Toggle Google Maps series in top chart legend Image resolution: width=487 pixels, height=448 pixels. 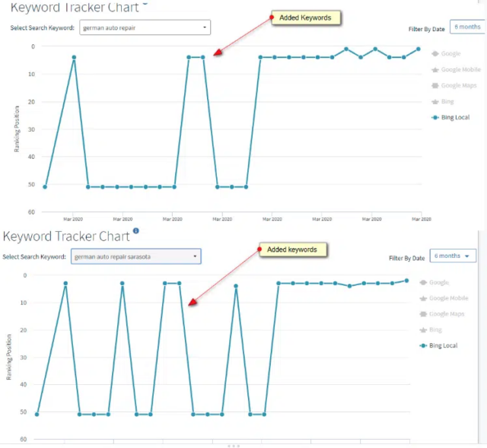[x=454, y=85]
